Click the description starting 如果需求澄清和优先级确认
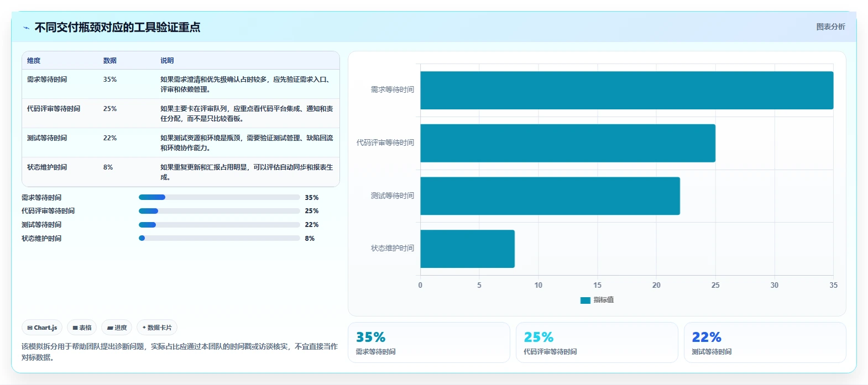Image resolution: width=868 pixels, height=385 pixels. 247,85
